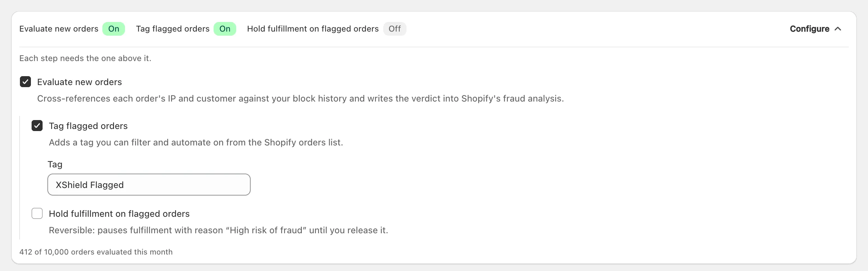
Task: Click the 'Each step needs the one above it' note
Action: coord(85,58)
